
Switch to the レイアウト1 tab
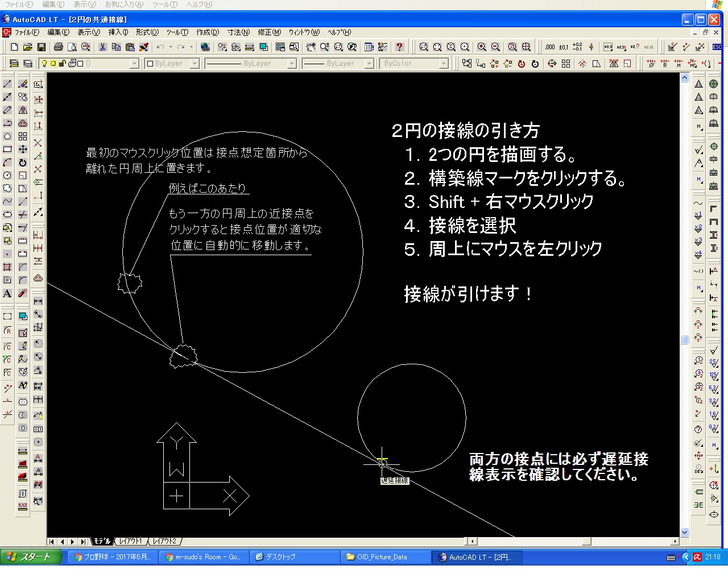click(x=130, y=541)
